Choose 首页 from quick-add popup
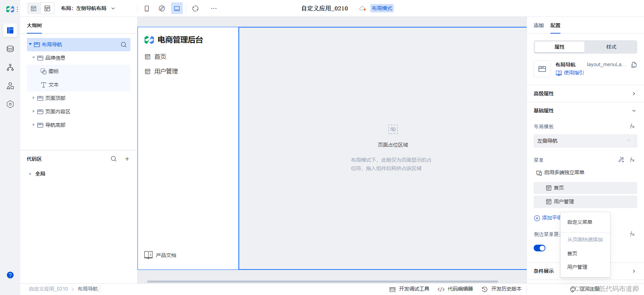This screenshot has height=295, width=644. 585,254
